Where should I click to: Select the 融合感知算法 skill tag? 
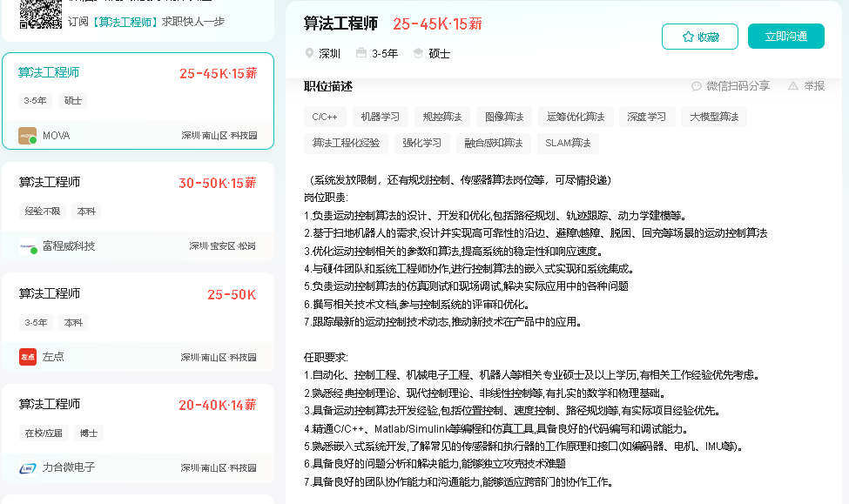pyautogui.click(x=493, y=143)
